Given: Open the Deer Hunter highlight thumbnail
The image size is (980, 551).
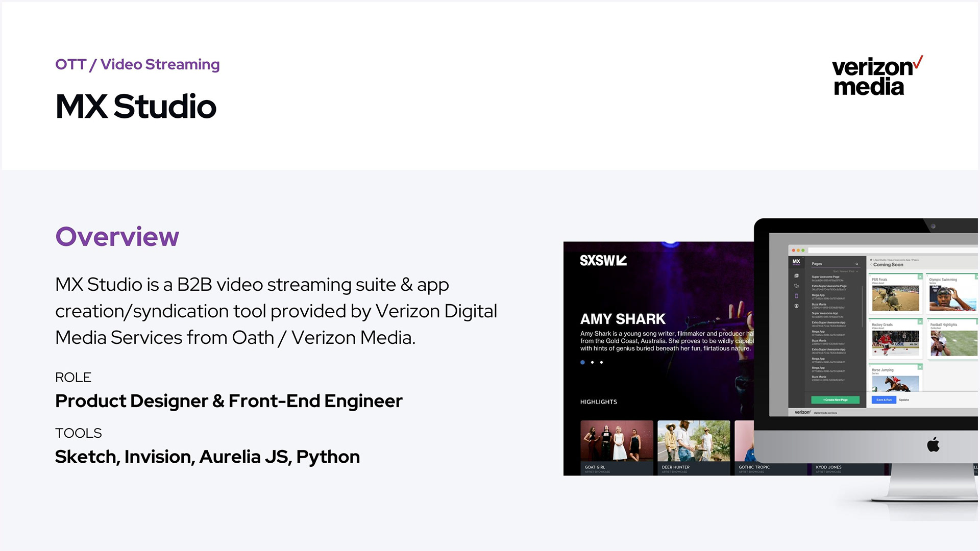Looking at the screenshot, I should click(693, 442).
